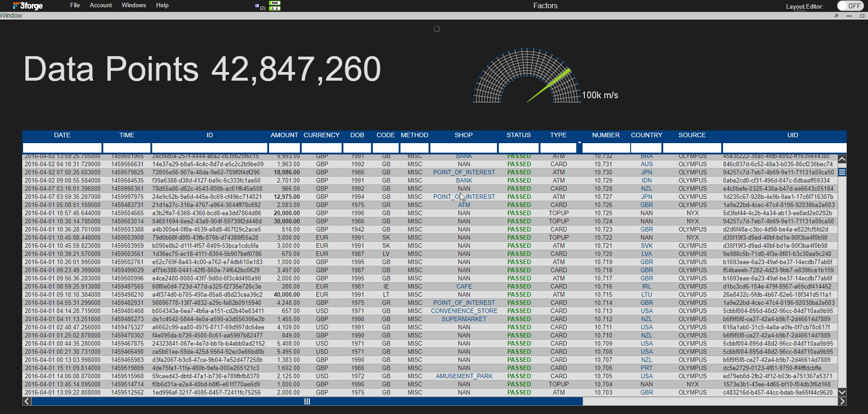Viewport: 868px width, 414px height.
Task: Click the left horizontal scroll arrow
Action: 27,401
